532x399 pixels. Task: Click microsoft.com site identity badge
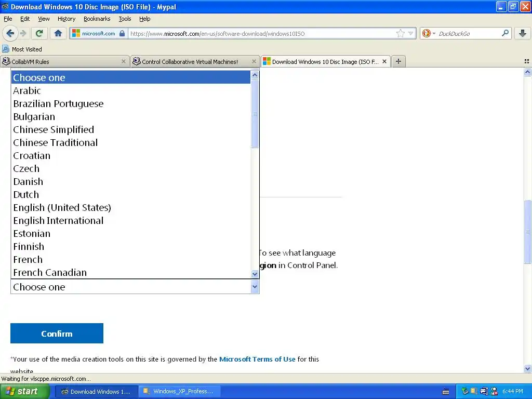point(98,33)
